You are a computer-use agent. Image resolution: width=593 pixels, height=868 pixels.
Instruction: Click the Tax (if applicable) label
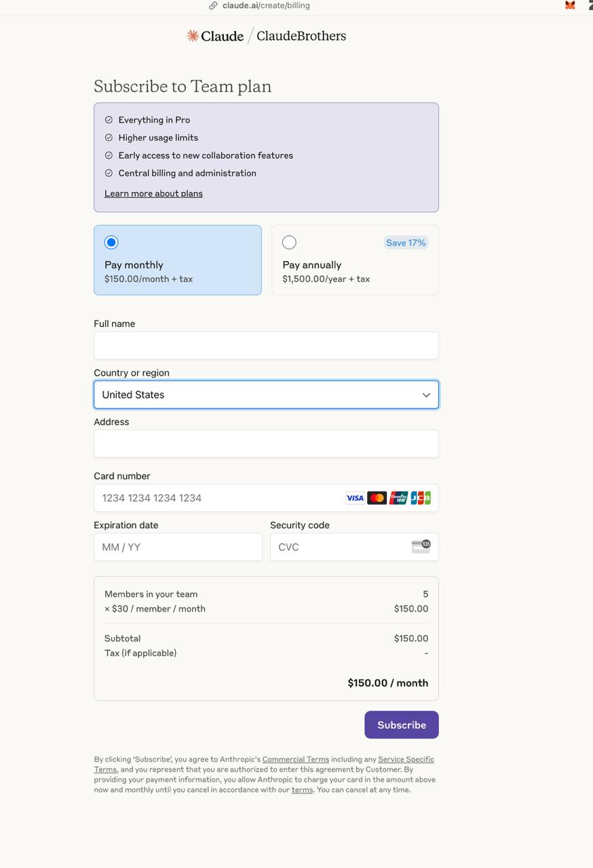(x=140, y=653)
